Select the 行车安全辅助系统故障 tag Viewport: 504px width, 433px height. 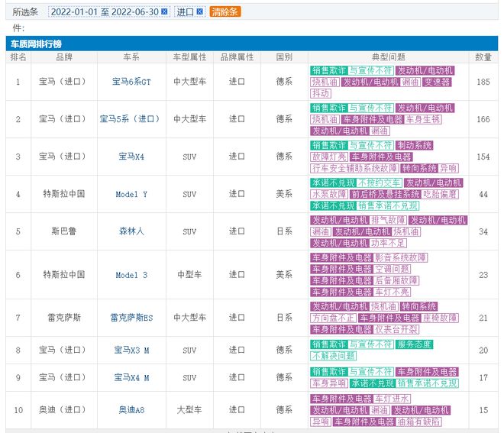click(x=354, y=168)
